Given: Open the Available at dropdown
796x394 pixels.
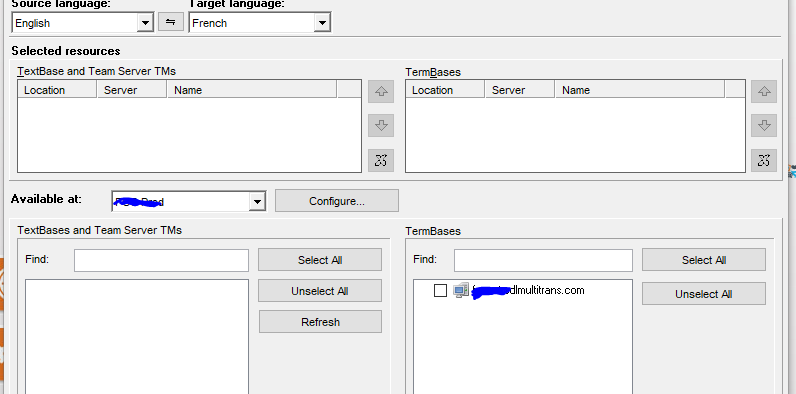Looking at the screenshot, I should click(257, 202).
